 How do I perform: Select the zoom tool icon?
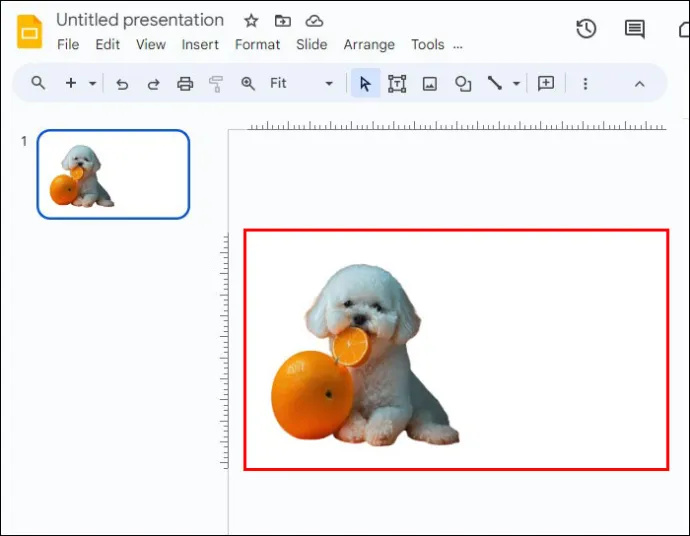[x=248, y=83]
